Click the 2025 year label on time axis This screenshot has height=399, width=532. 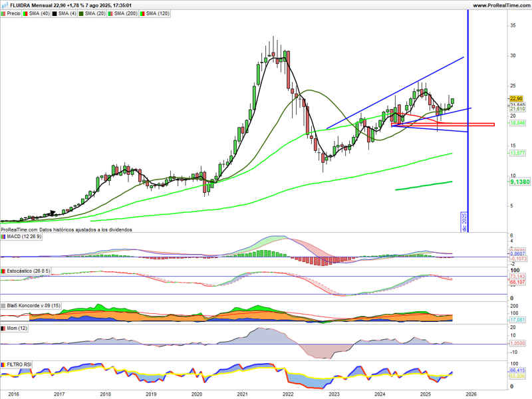[x=426, y=394]
